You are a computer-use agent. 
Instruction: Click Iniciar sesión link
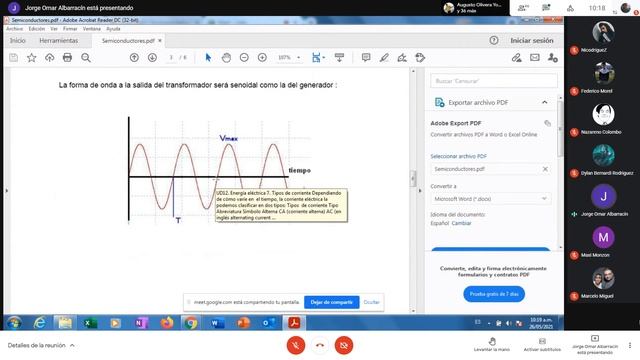click(x=532, y=40)
